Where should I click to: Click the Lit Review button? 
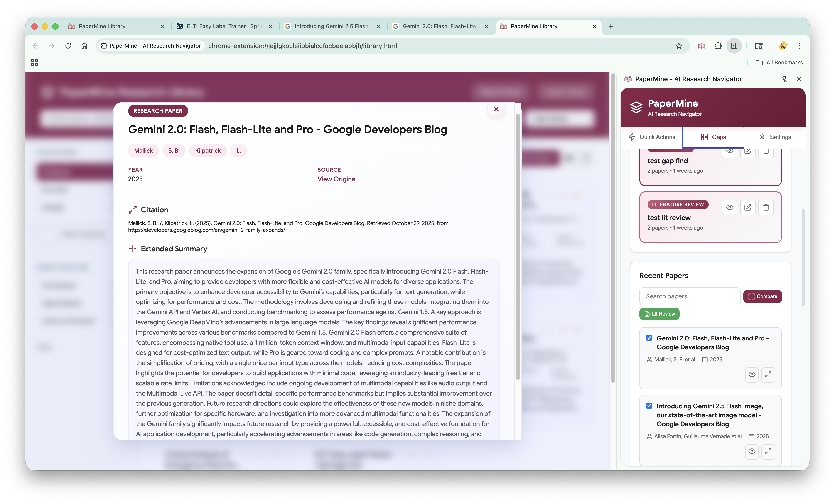pos(659,314)
